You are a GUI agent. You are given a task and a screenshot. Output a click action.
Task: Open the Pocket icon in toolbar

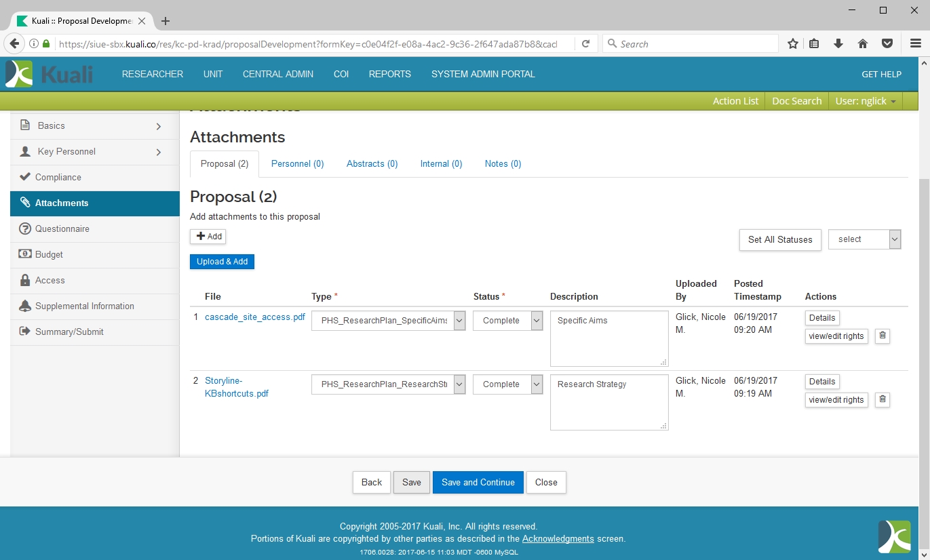pyautogui.click(x=887, y=44)
